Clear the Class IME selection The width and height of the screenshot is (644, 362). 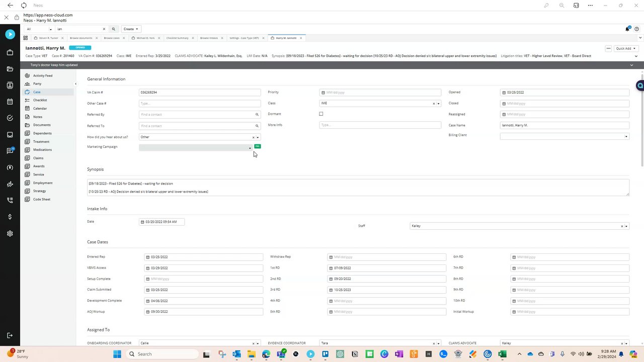(x=434, y=104)
